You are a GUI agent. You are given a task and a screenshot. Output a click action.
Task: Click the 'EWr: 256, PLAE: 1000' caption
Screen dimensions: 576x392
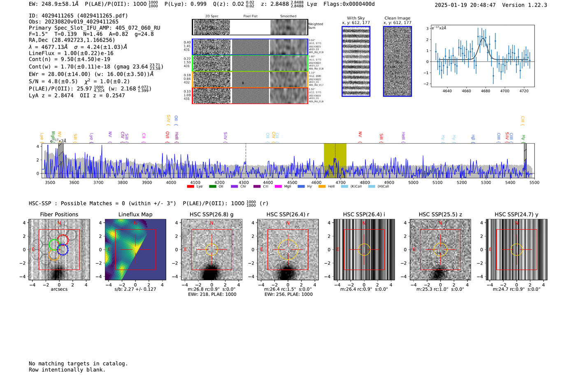tap(288, 294)
